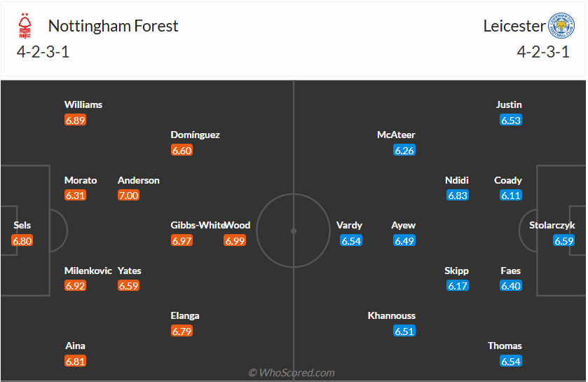Click the Leicester club crest
Screen dimensions: 588x382
click(x=560, y=27)
